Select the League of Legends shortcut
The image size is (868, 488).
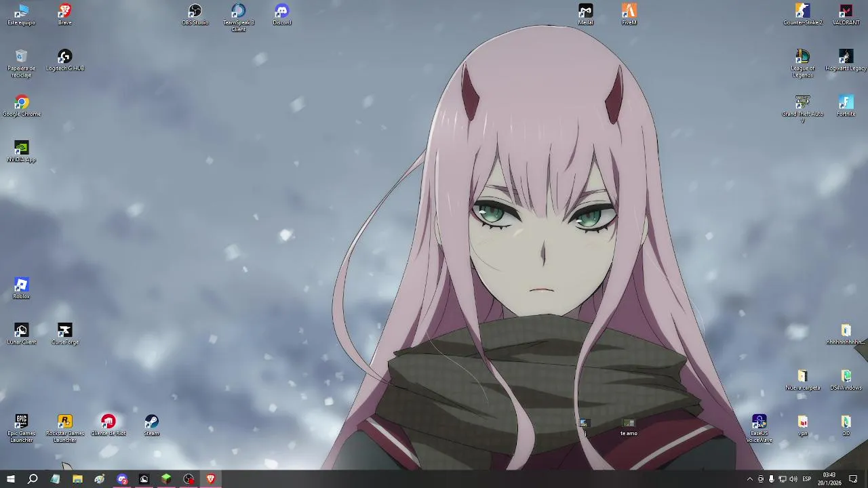[803, 63]
